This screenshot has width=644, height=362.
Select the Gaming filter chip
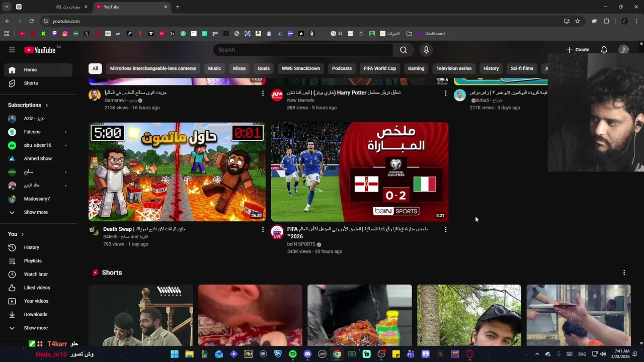[416, 68]
